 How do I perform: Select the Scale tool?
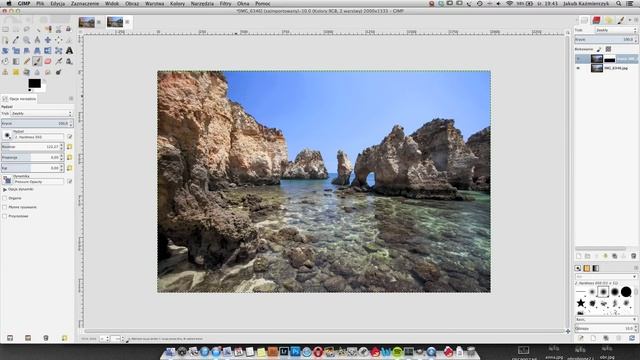click(16, 51)
